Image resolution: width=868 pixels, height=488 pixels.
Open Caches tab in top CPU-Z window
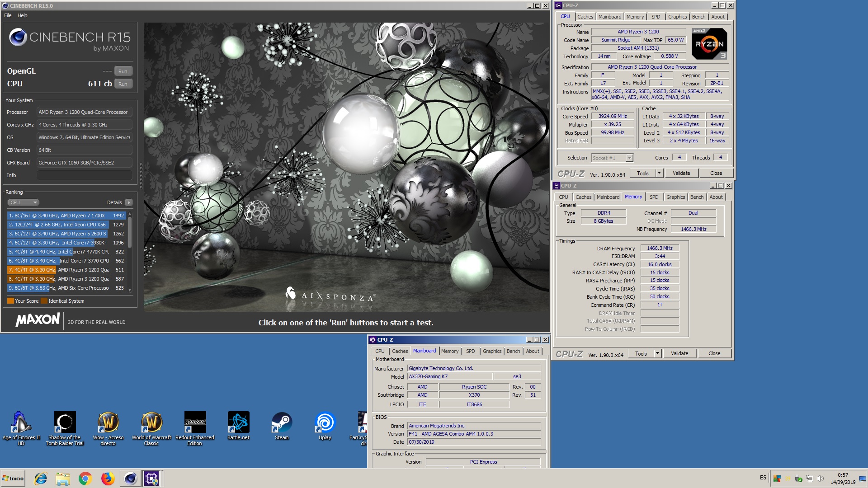click(585, 17)
